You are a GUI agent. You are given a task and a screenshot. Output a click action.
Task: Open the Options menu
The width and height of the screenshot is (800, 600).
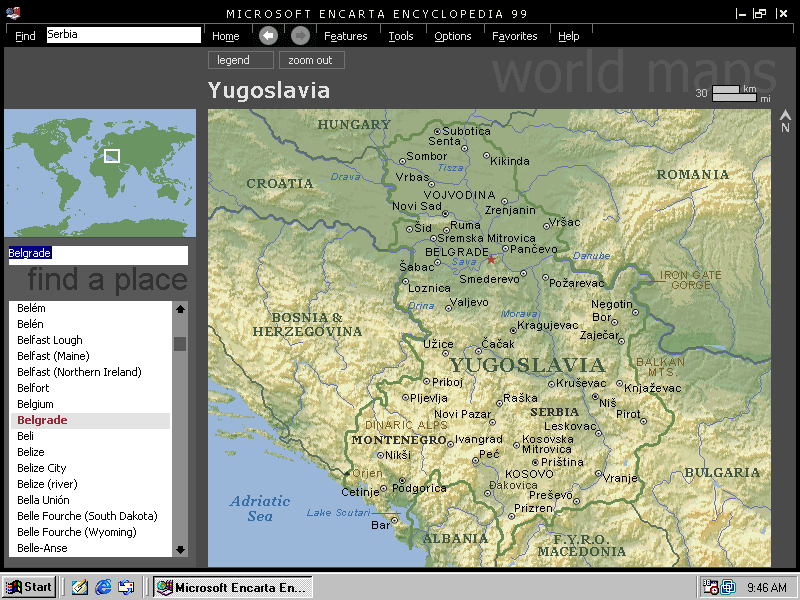pyautogui.click(x=453, y=36)
